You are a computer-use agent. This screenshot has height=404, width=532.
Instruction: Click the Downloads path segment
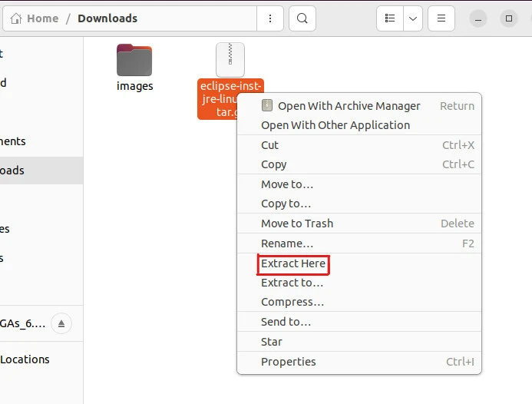coord(107,18)
